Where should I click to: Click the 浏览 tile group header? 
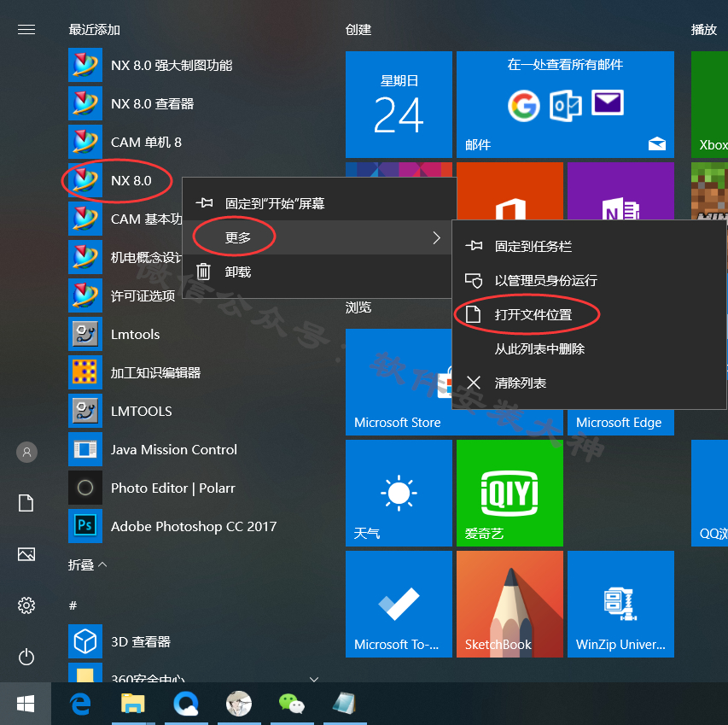tap(358, 307)
